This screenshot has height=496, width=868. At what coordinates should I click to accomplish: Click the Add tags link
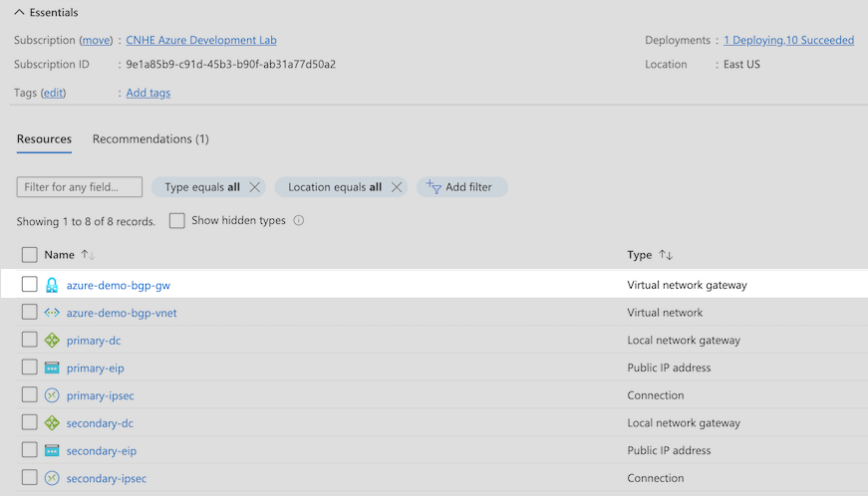147,93
